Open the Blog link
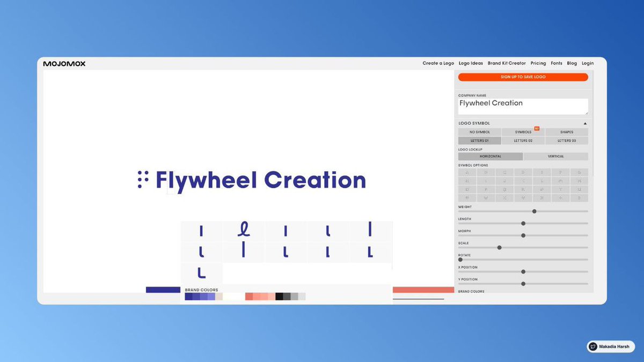This screenshot has width=644, height=362. pos(572,63)
